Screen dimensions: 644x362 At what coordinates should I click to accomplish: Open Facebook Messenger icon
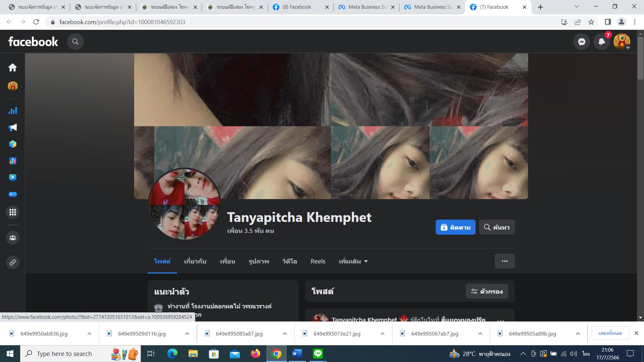coord(582,42)
